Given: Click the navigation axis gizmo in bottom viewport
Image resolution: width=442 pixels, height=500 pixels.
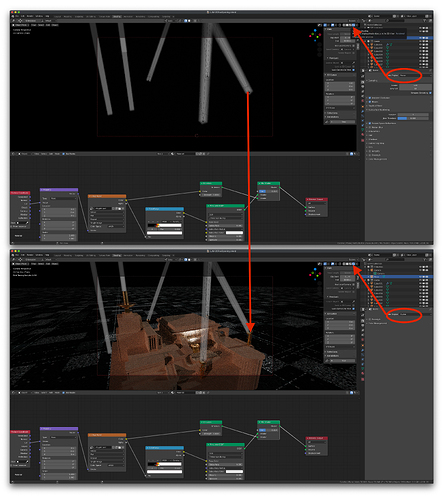Looking at the screenshot, I should click(315, 274).
